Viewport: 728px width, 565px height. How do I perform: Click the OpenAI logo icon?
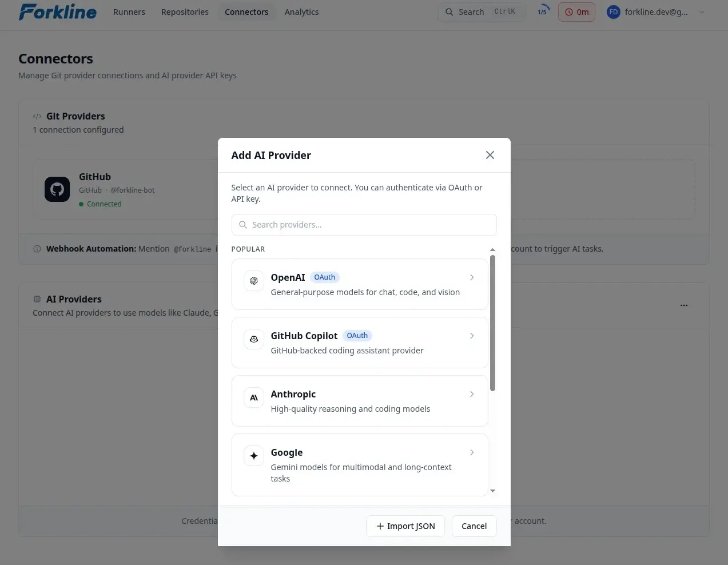(254, 281)
